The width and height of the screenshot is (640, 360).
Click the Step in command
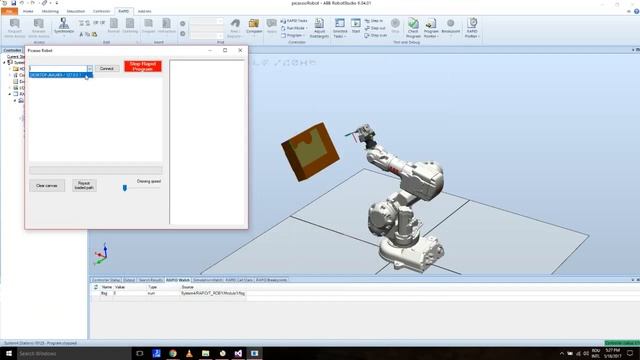(374, 21)
